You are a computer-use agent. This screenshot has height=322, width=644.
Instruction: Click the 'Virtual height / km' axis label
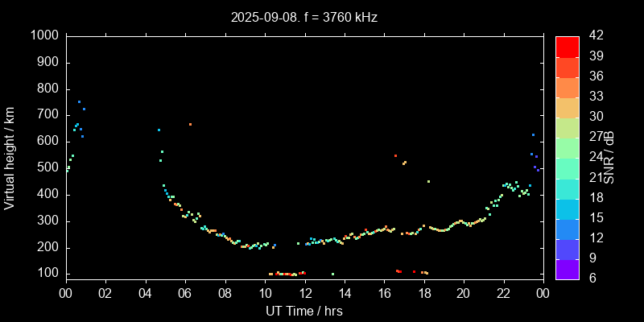point(10,158)
